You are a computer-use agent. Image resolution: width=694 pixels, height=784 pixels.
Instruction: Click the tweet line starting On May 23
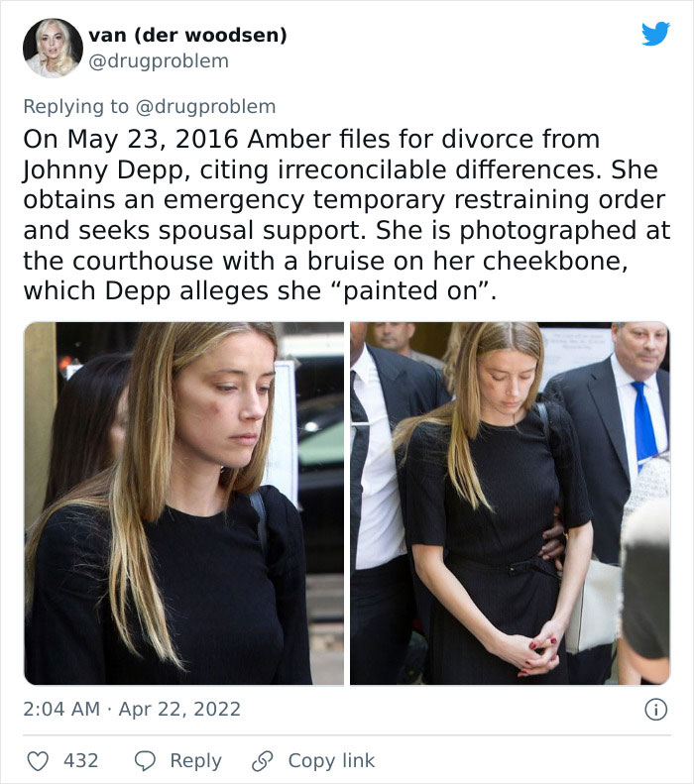(311, 139)
